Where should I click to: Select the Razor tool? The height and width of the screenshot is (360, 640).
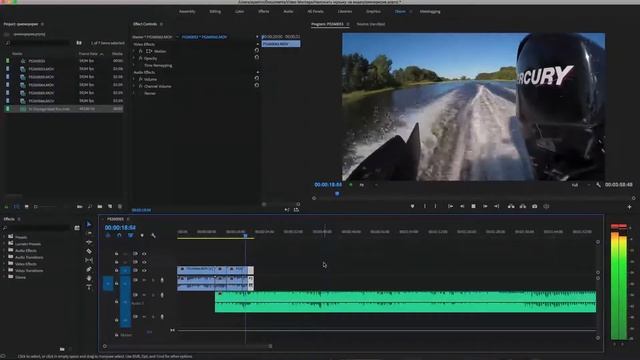(x=89, y=251)
